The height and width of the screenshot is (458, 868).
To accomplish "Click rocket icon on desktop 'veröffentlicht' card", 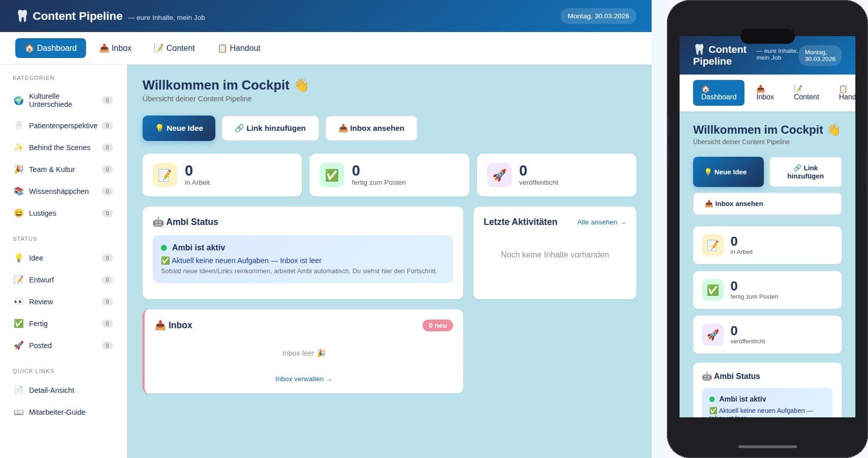I will pos(499,175).
